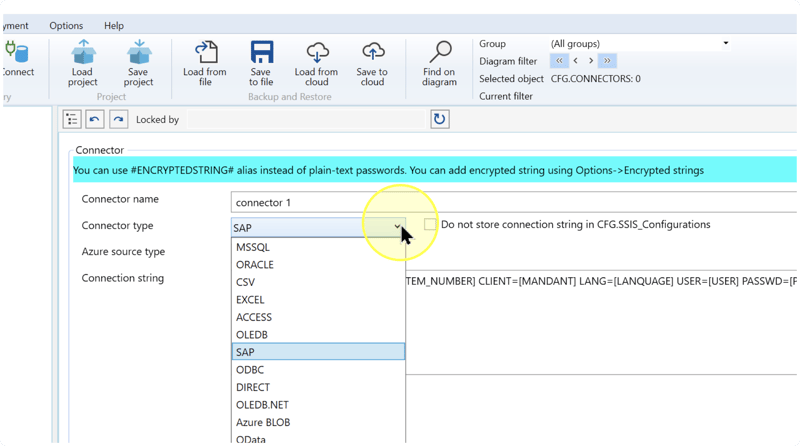The image size is (800, 446).
Task: Jump to first diagram filter
Action: pos(559,61)
